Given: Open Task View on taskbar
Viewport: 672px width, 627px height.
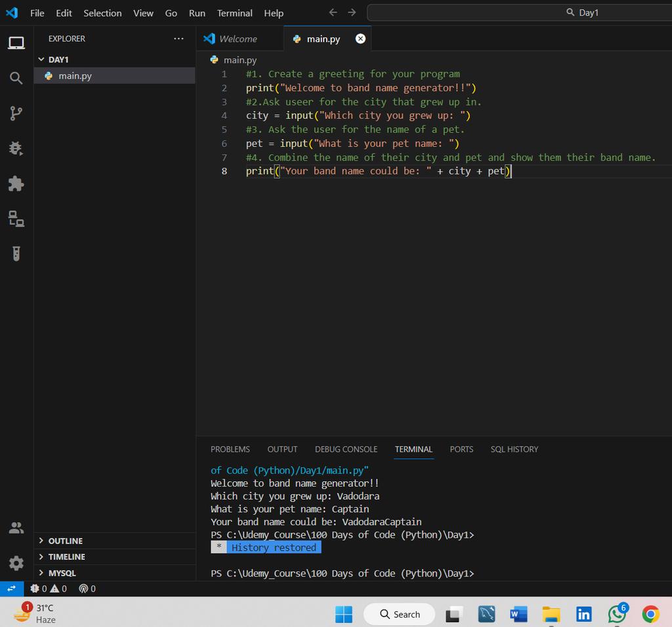Looking at the screenshot, I should [x=454, y=615].
